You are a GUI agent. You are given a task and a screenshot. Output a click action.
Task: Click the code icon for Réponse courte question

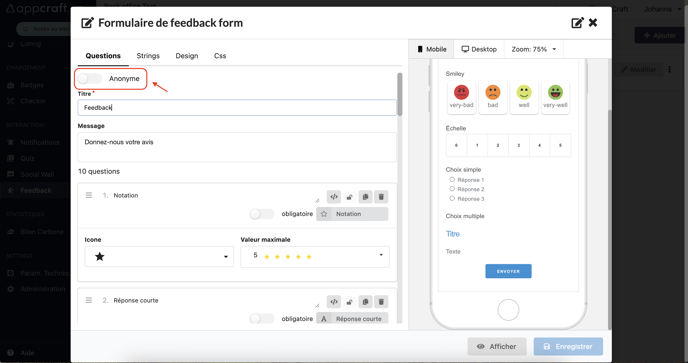click(333, 302)
